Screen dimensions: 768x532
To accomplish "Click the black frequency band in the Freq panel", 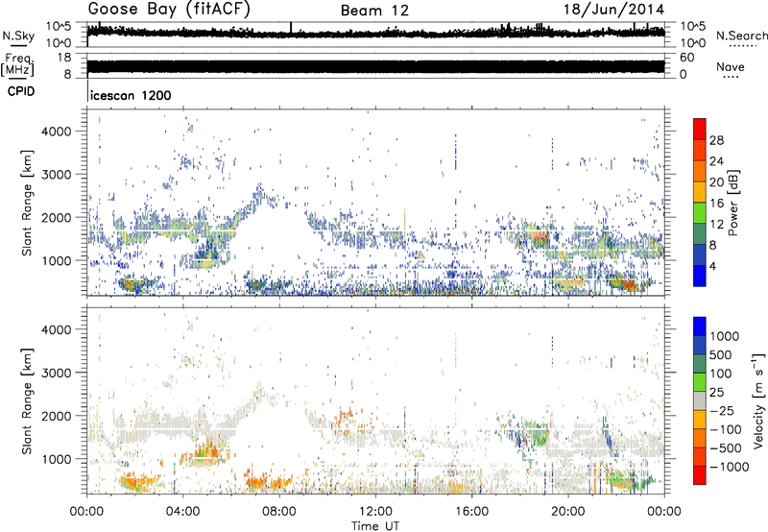I will (375, 66).
